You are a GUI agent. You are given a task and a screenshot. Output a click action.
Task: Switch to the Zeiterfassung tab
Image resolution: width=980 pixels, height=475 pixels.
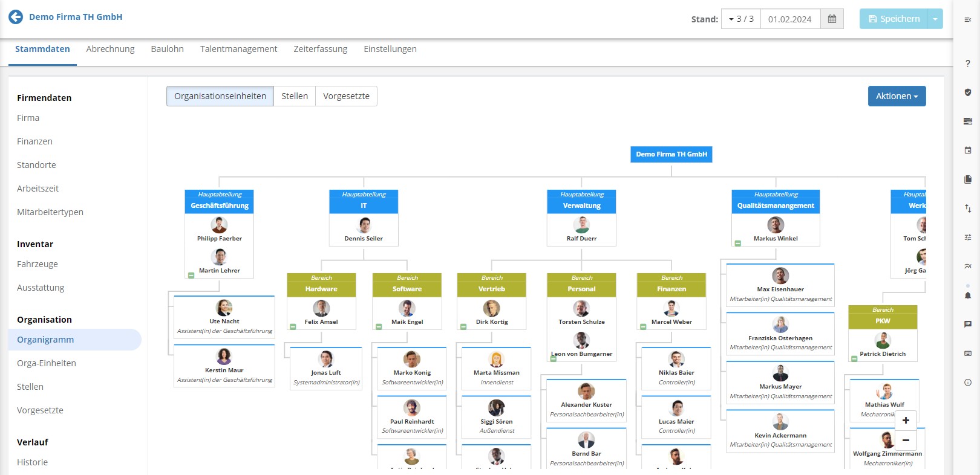pyautogui.click(x=320, y=49)
